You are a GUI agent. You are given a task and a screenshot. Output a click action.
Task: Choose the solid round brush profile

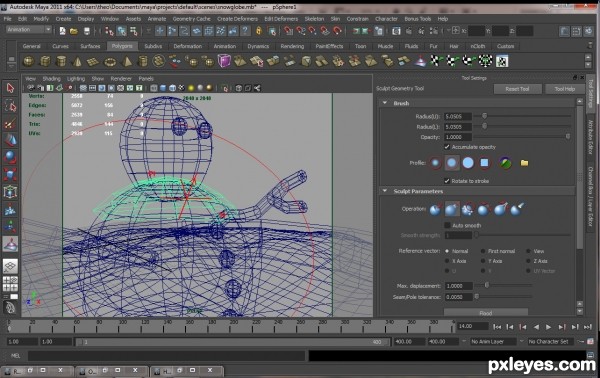click(468, 163)
